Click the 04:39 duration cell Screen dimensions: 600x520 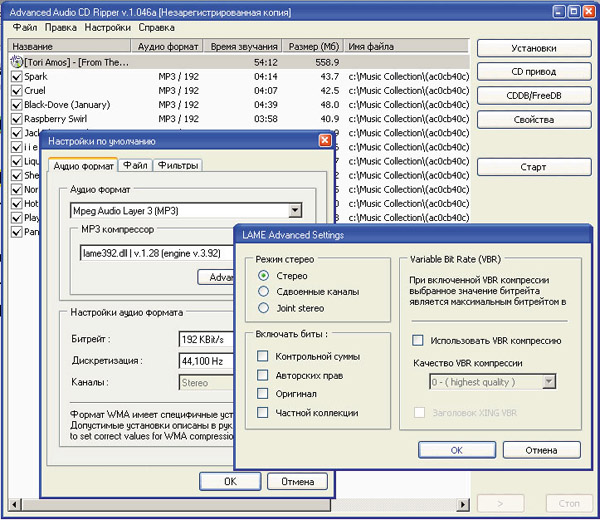point(266,105)
